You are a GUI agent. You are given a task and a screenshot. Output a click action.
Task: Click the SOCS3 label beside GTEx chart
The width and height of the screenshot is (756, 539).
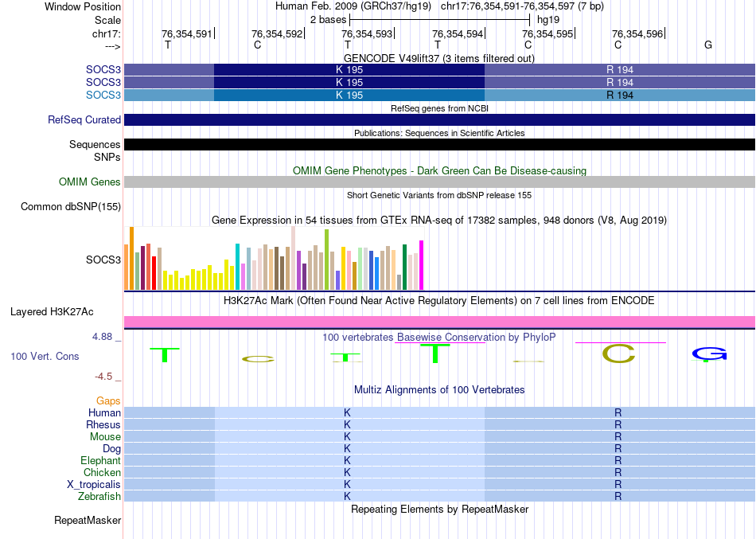(103, 260)
